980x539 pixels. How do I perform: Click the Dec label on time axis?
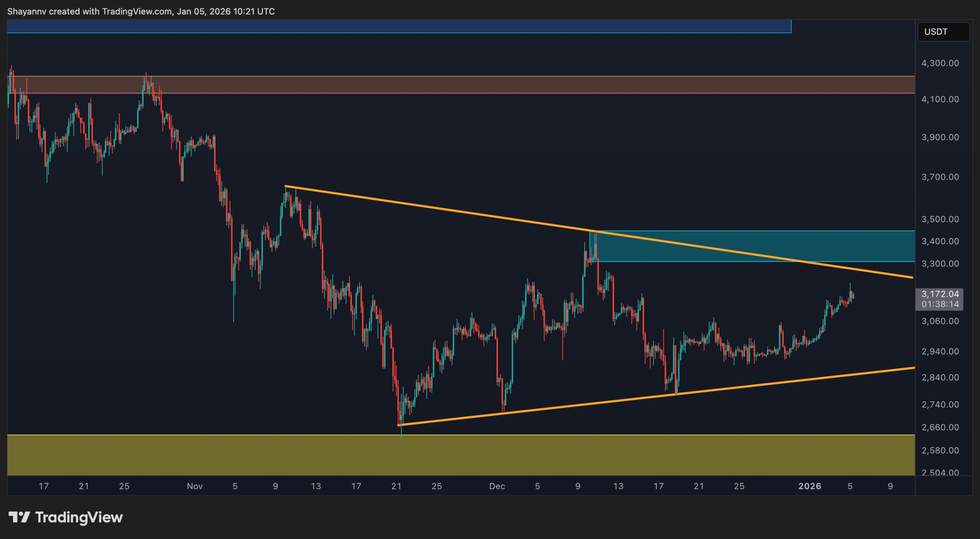pyautogui.click(x=497, y=486)
